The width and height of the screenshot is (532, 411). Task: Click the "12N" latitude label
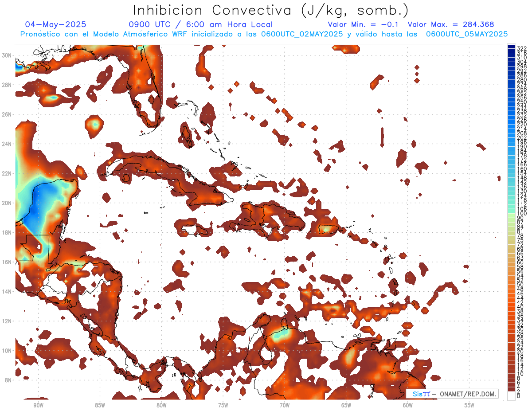[7, 321]
